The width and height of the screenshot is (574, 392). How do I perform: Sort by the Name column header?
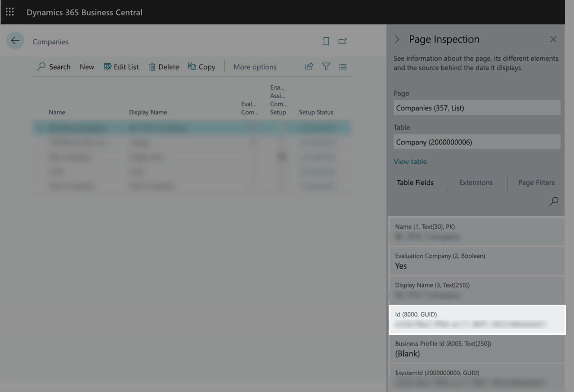pyautogui.click(x=57, y=112)
